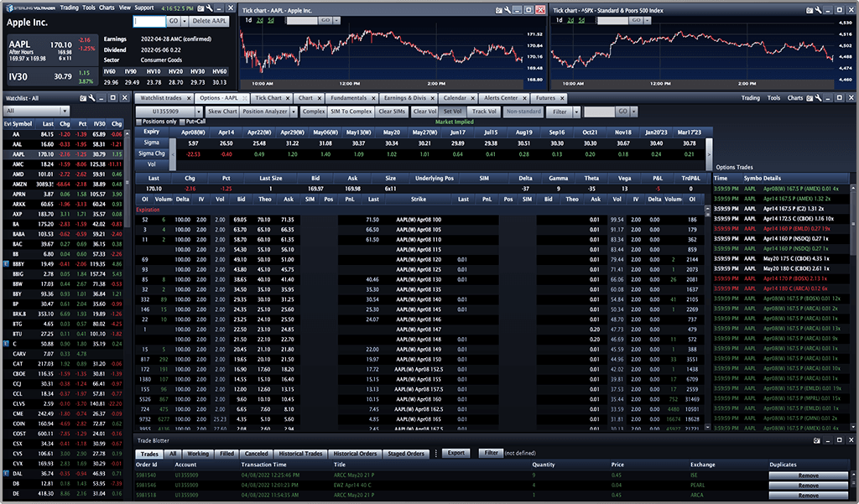Click the camera icon in the Trade Blotter header
The image size is (859, 504).
coord(816,440)
